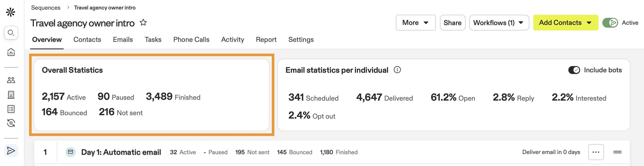Star the Travel agency owner intro sequence
The width and height of the screenshot is (644, 166).
[x=143, y=23]
